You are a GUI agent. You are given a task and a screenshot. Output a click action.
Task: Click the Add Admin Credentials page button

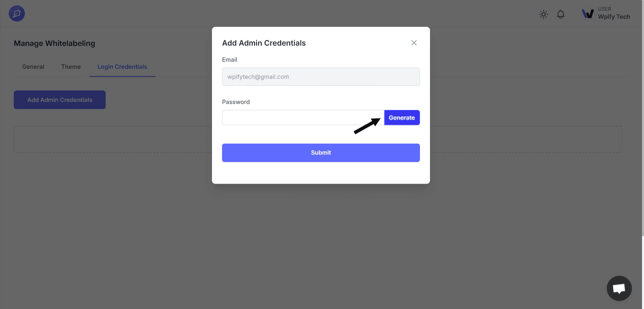(x=60, y=100)
